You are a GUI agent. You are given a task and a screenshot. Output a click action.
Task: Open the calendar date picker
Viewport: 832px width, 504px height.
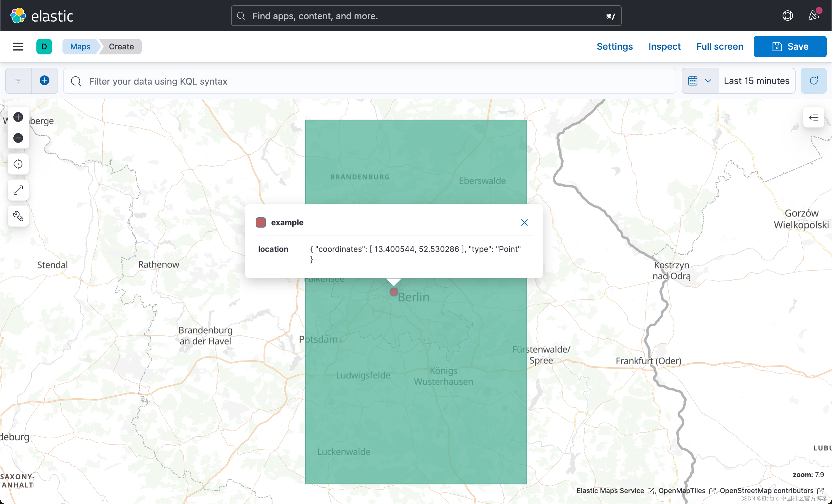click(x=693, y=81)
